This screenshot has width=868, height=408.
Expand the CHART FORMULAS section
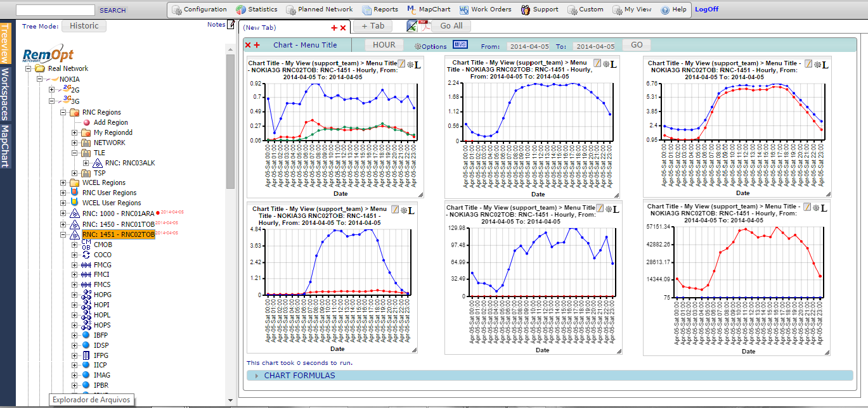coord(299,376)
